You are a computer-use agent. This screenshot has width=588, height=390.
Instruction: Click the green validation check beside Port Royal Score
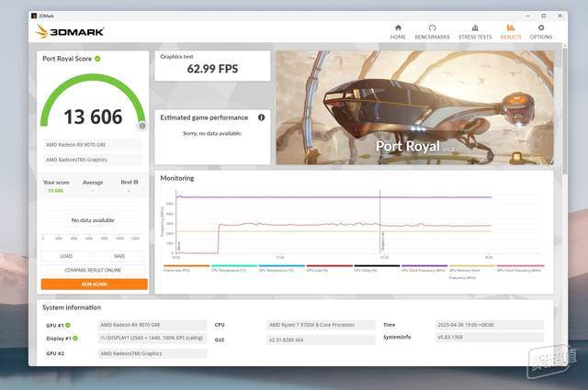(97, 59)
